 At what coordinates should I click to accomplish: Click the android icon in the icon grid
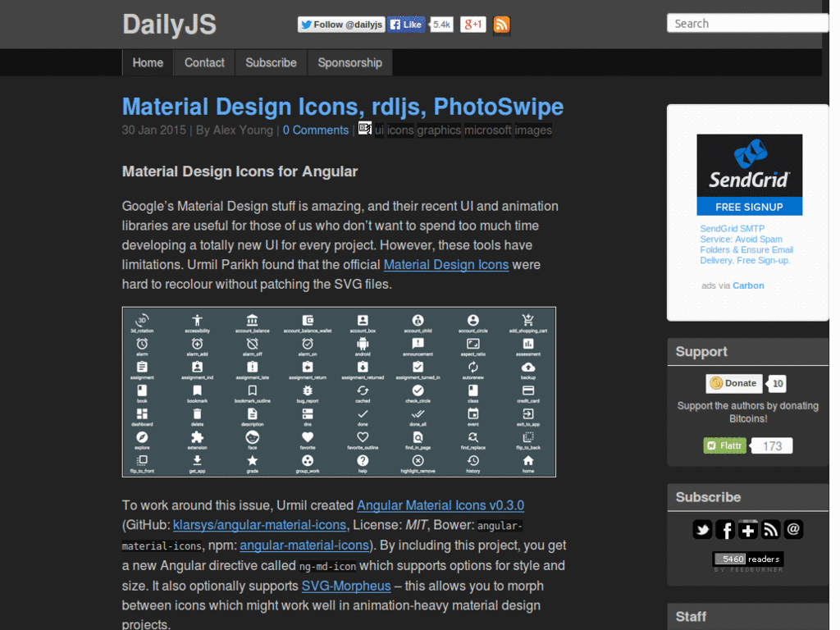coord(363,344)
